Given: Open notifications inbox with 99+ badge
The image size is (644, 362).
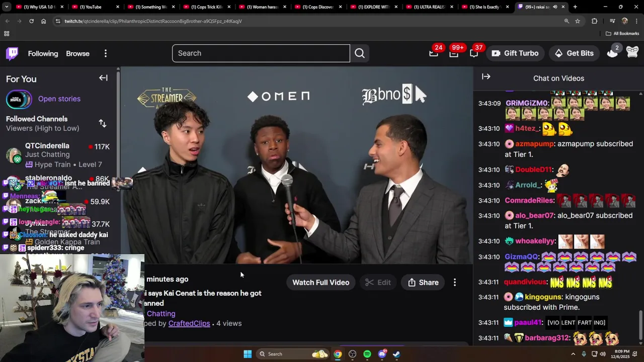Looking at the screenshot, I should click(454, 53).
